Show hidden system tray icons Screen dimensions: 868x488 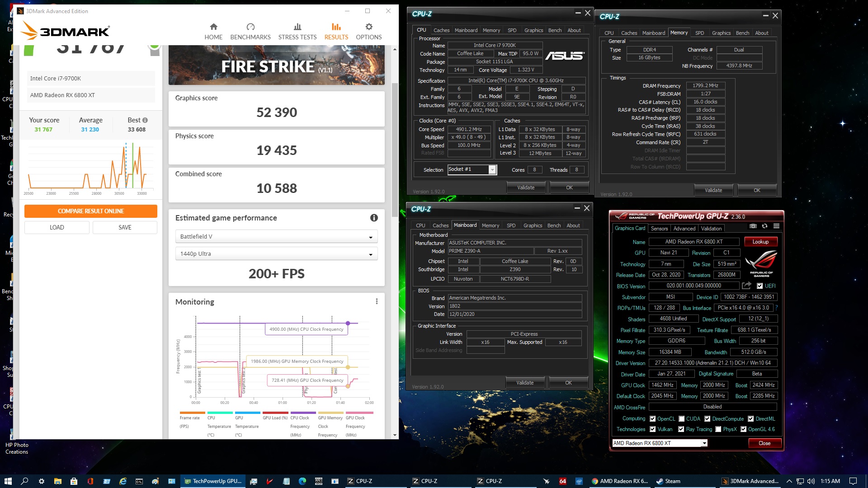(x=789, y=481)
